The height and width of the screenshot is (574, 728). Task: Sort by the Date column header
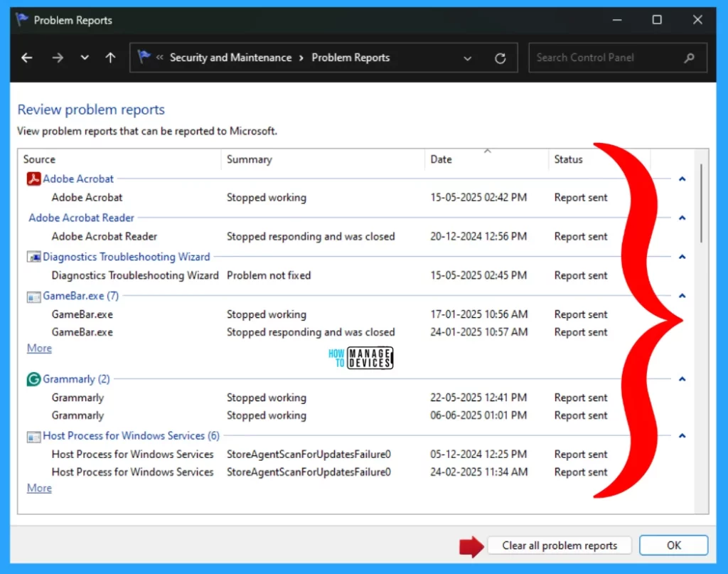click(486, 159)
